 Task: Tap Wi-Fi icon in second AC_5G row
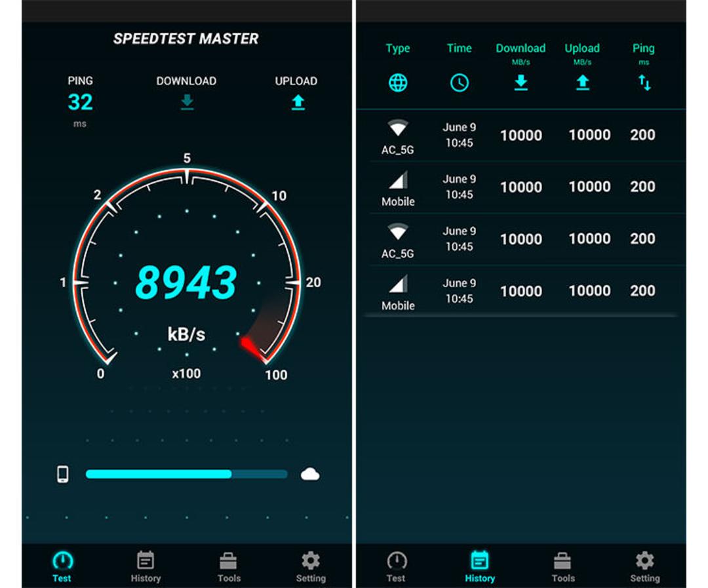pyautogui.click(x=398, y=231)
